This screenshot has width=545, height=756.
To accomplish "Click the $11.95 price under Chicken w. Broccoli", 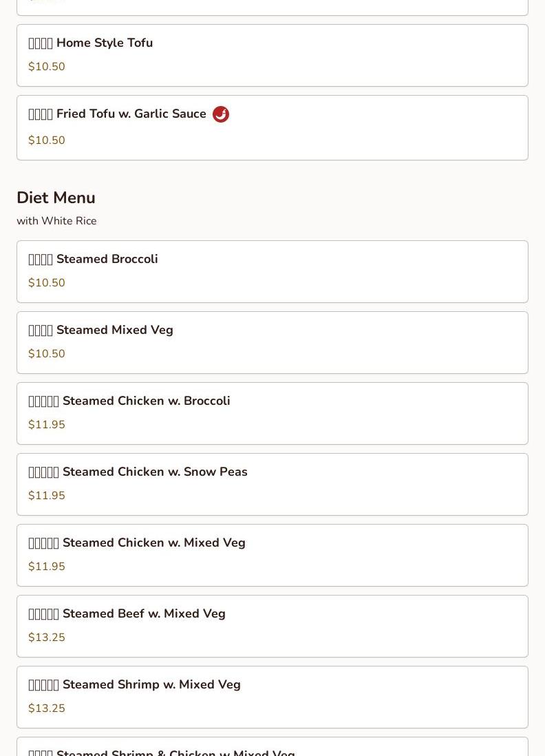I will 47,425.
